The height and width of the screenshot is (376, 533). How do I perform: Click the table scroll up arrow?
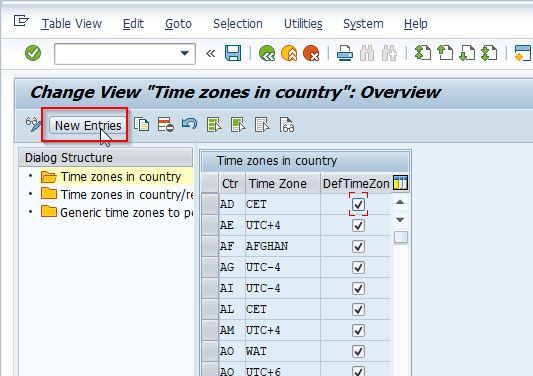tap(400, 203)
